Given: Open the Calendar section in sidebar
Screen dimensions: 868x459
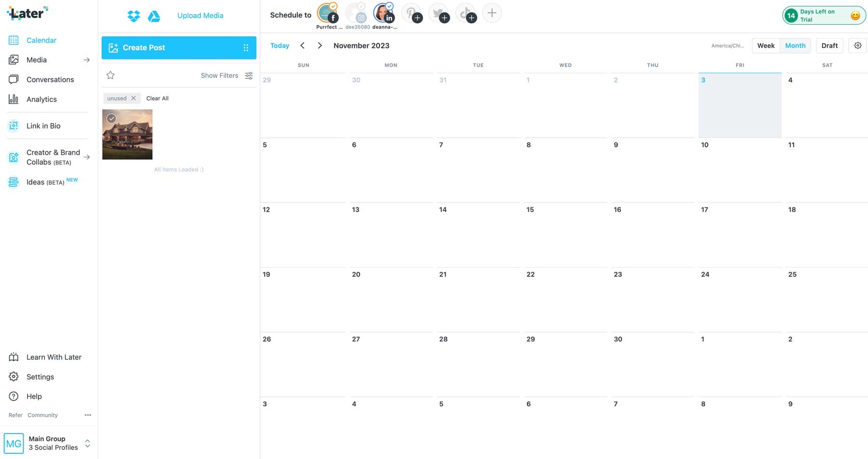Looking at the screenshot, I should point(41,40).
